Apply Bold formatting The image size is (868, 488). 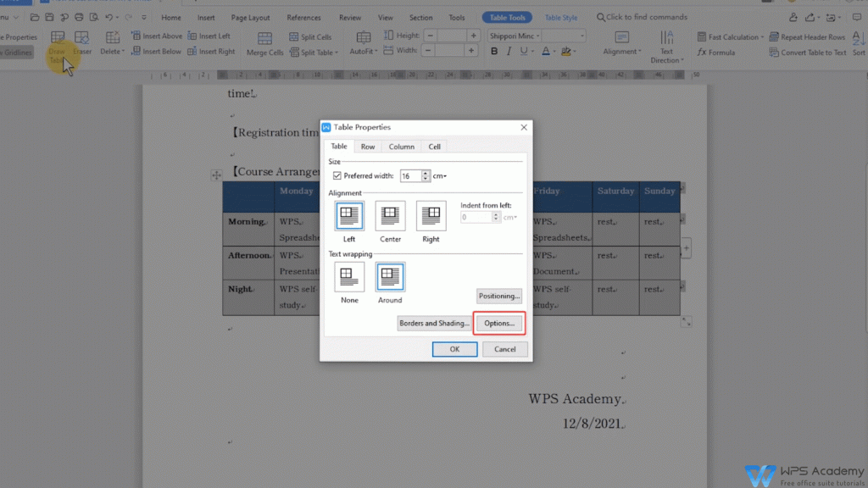tap(494, 52)
